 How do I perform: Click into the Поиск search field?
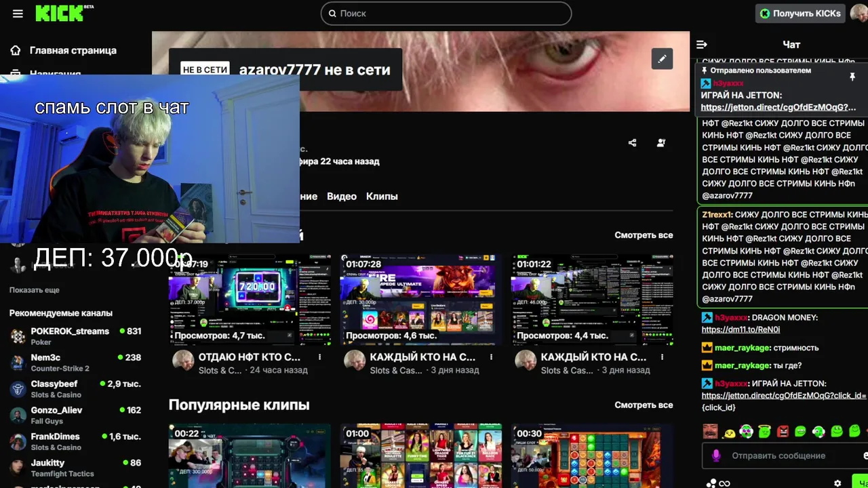(x=446, y=14)
